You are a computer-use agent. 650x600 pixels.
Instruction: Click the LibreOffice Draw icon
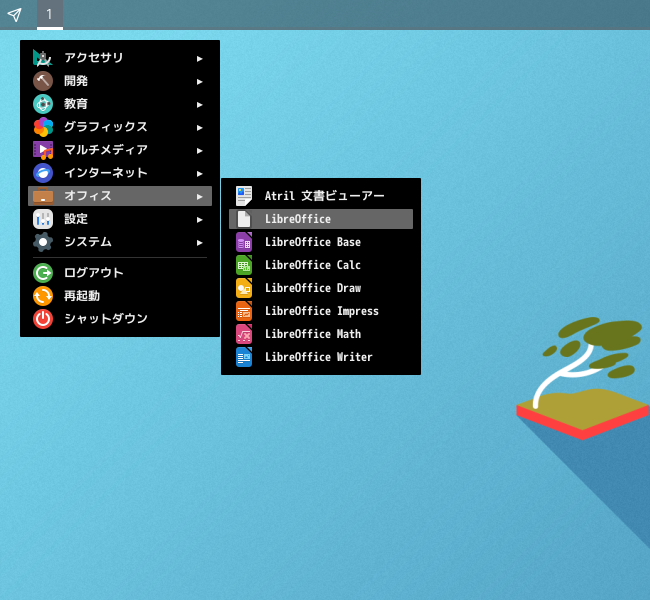[244, 288]
